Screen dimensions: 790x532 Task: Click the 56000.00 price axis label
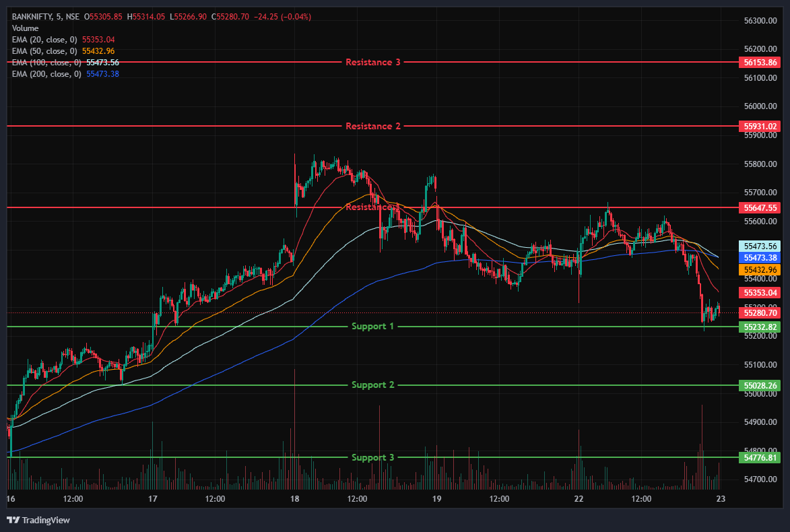tap(760, 106)
